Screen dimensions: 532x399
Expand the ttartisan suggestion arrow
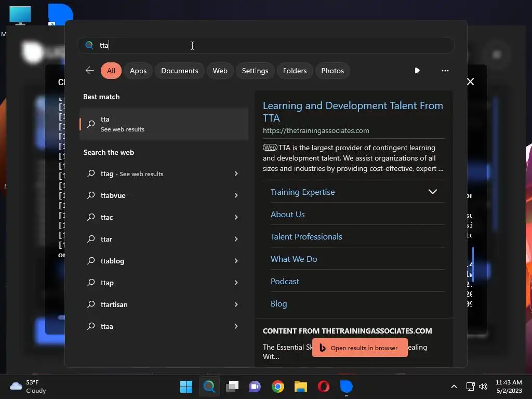[236, 304]
